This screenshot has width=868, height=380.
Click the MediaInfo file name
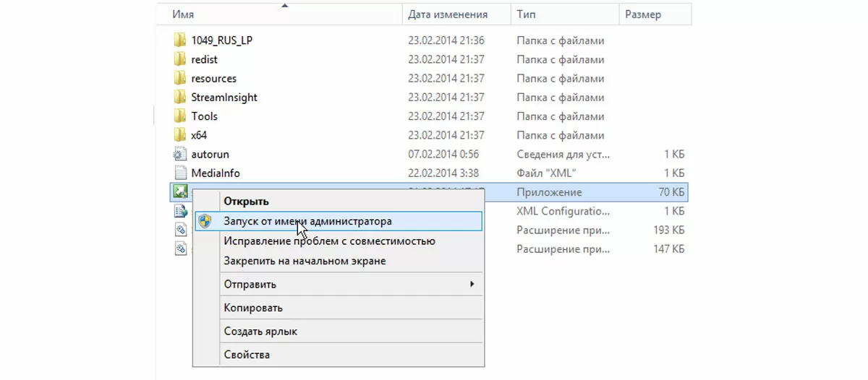(x=216, y=173)
